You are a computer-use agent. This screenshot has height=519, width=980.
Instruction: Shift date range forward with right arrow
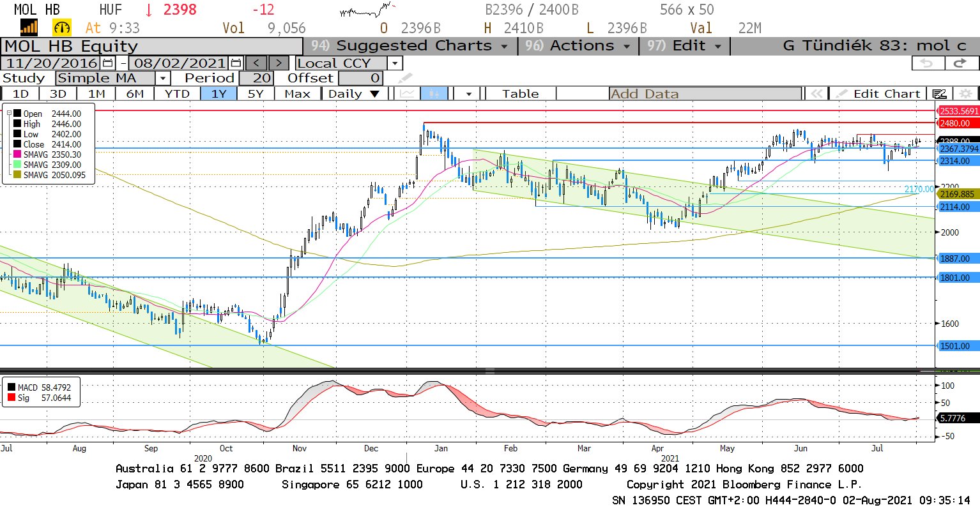pyautogui.click(x=279, y=63)
